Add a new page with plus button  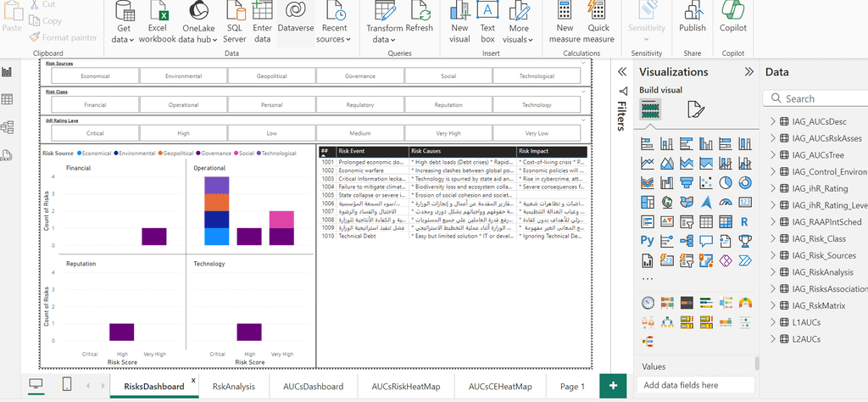[x=613, y=386]
